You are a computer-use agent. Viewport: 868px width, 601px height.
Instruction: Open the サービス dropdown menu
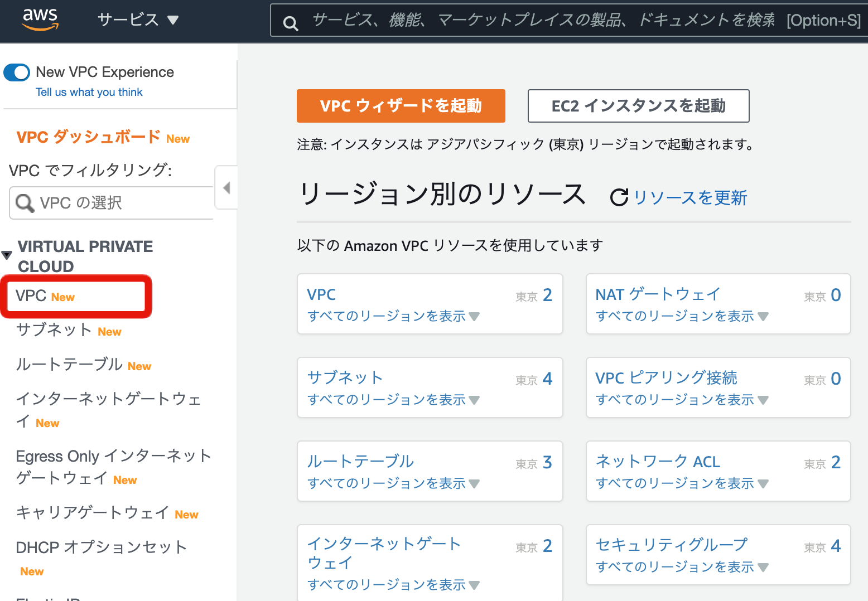(x=138, y=20)
